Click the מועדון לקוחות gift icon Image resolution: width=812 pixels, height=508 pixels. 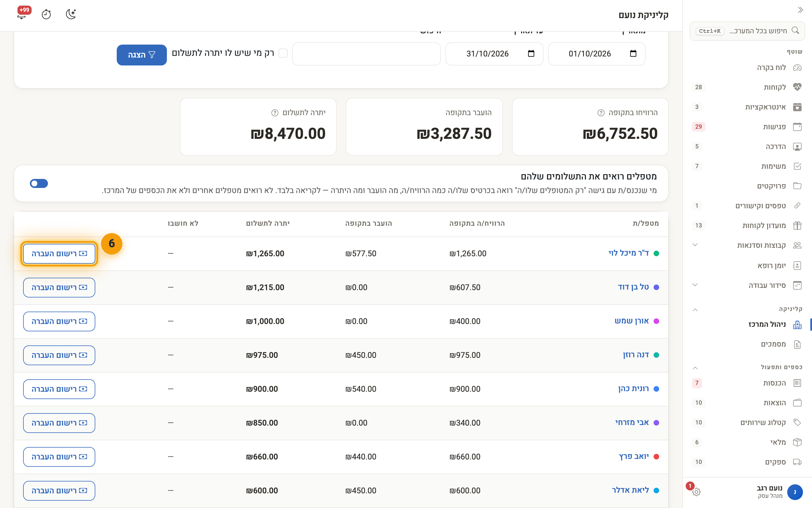click(797, 225)
